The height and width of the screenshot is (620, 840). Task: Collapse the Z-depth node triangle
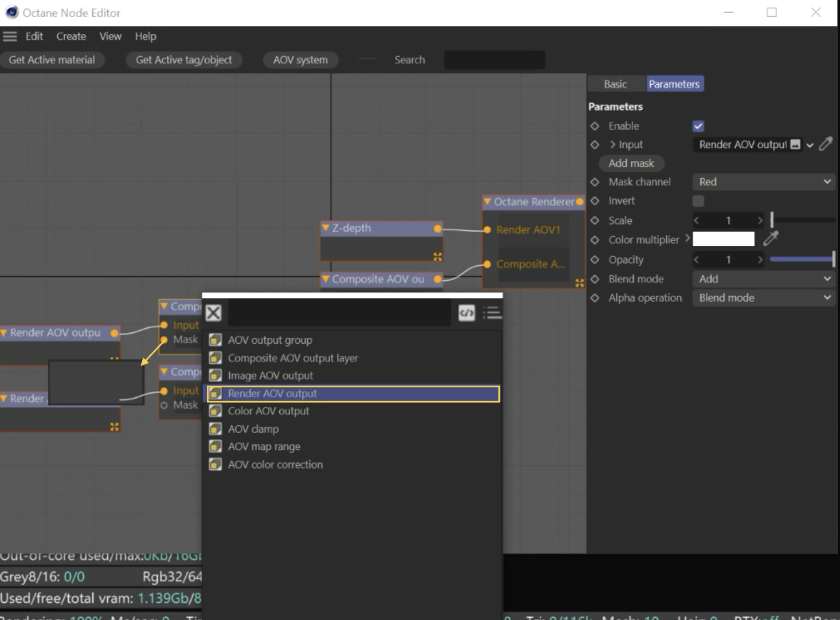point(326,228)
